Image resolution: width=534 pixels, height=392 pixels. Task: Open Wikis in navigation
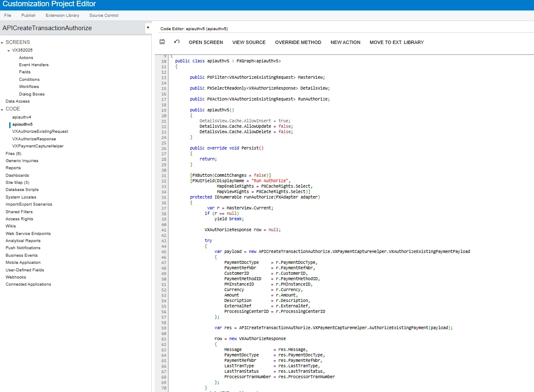coord(11,226)
